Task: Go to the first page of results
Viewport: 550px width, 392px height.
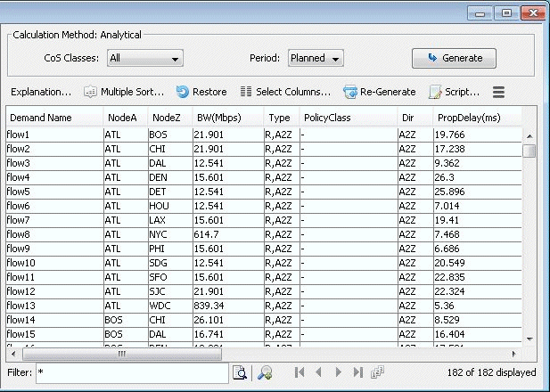Action: [x=300, y=372]
